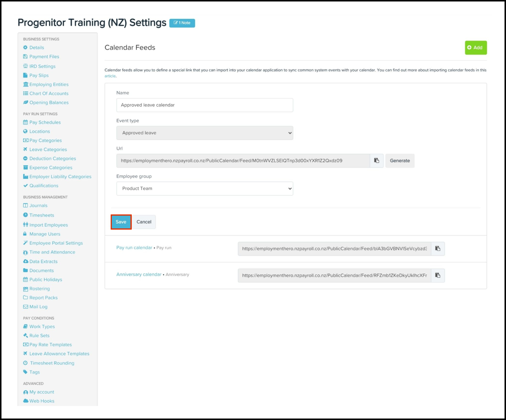Open the article help link
Image resolution: width=506 pixels, height=420 pixels.
tap(110, 76)
